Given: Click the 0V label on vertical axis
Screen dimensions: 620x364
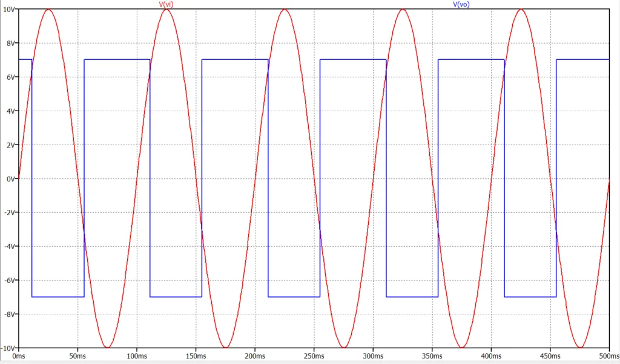Looking at the screenshot, I should coord(10,179).
